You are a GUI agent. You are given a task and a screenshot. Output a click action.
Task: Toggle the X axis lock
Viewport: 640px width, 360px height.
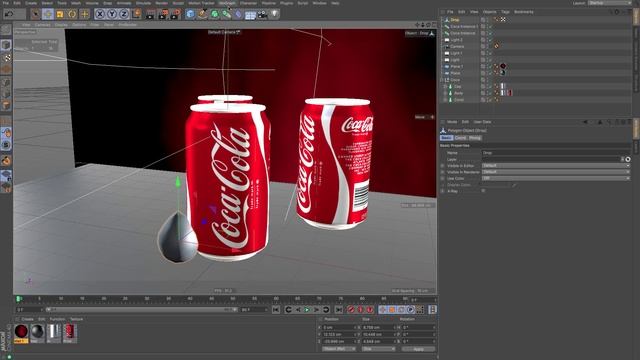pyautogui.click(x=100, y=14)
